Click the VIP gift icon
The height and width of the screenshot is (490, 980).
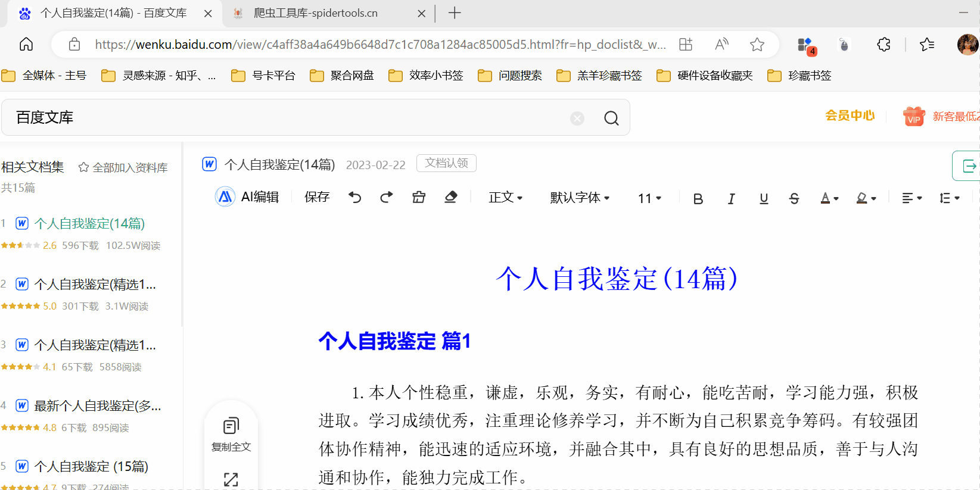914,116
